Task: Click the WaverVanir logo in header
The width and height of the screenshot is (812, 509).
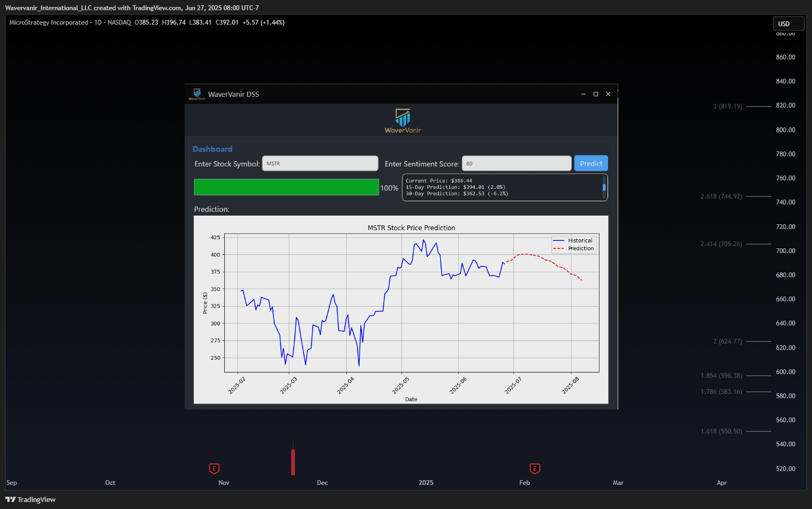Action: (x=403, y=121)
